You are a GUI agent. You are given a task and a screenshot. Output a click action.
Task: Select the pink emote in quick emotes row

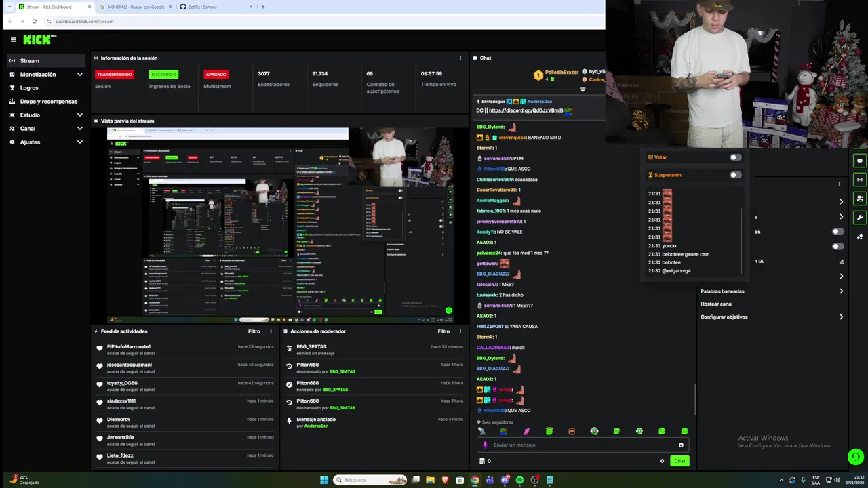coord(526,431)
